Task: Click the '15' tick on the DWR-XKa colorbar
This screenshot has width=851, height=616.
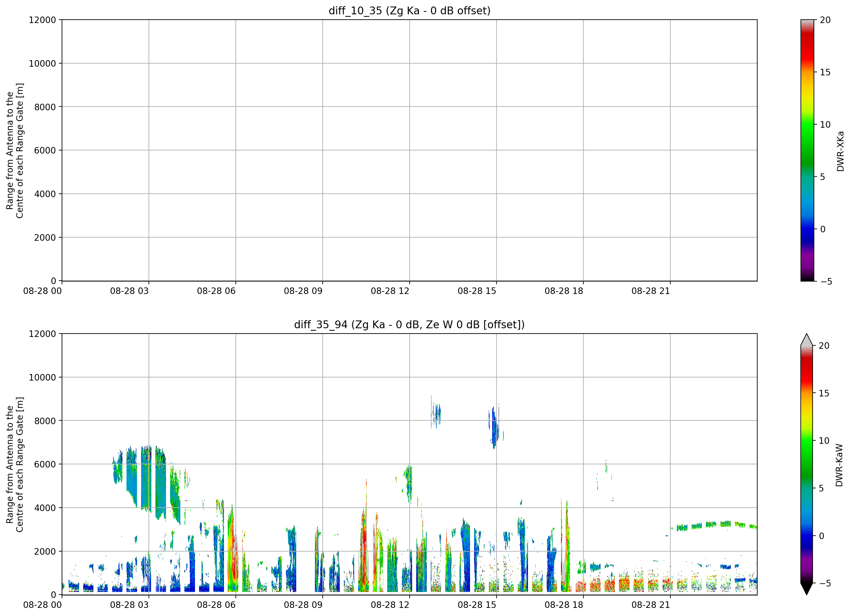Action: tap(825, 72)
